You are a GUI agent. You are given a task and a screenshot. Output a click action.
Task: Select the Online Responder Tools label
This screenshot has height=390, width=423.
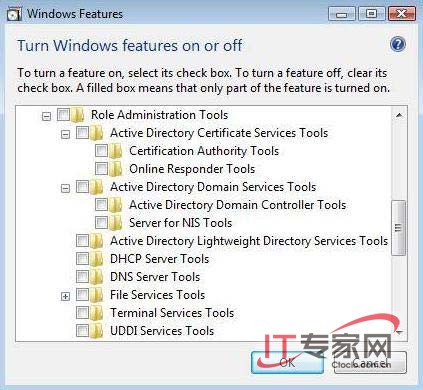[192, 169]
